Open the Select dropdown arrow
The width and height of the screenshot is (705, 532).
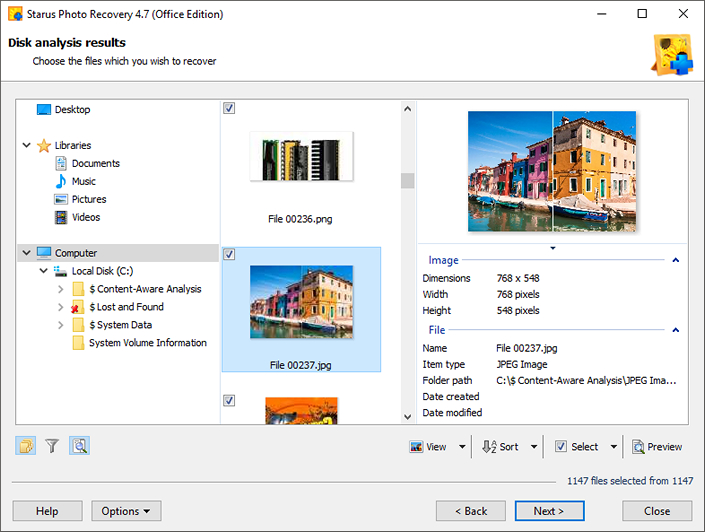(614, 447)
